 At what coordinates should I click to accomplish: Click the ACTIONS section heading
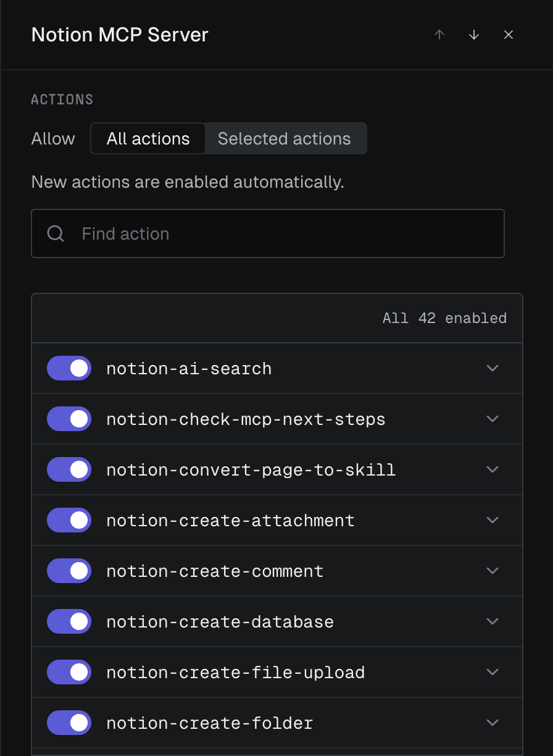pos(62,99)
